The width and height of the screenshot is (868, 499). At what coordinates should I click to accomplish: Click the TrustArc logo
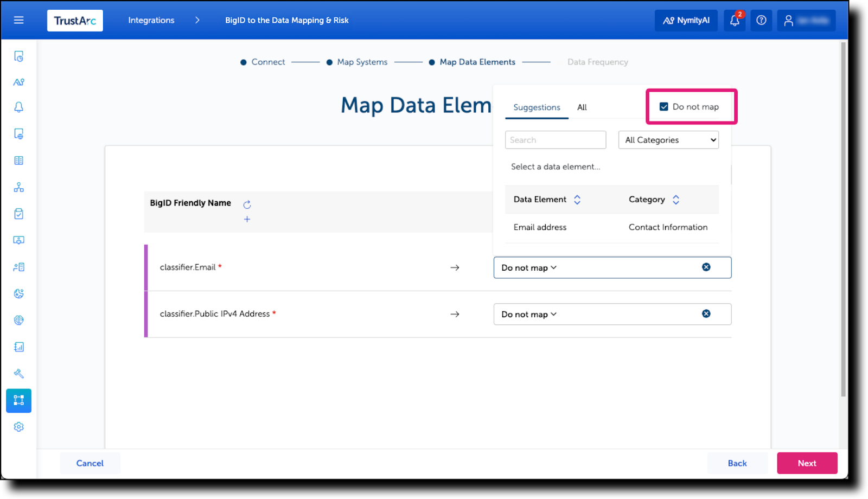[x=75, y=21]
